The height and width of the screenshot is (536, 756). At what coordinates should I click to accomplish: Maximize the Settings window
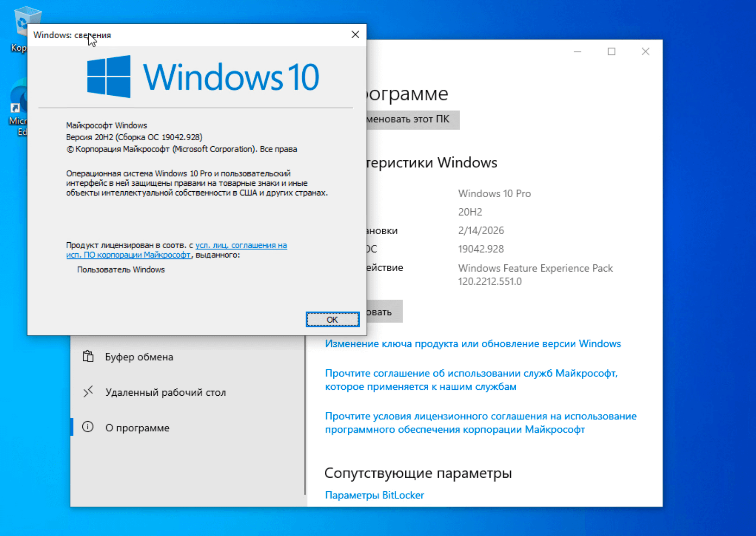pyautogui.click(x=611, y=52)
